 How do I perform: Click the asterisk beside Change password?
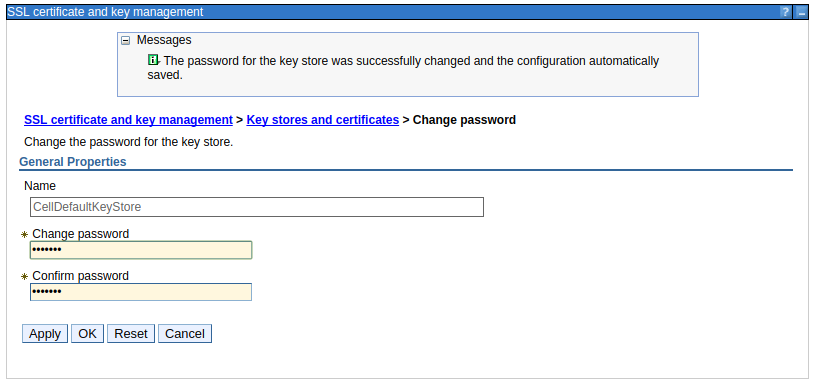click(x=24, y=234)
